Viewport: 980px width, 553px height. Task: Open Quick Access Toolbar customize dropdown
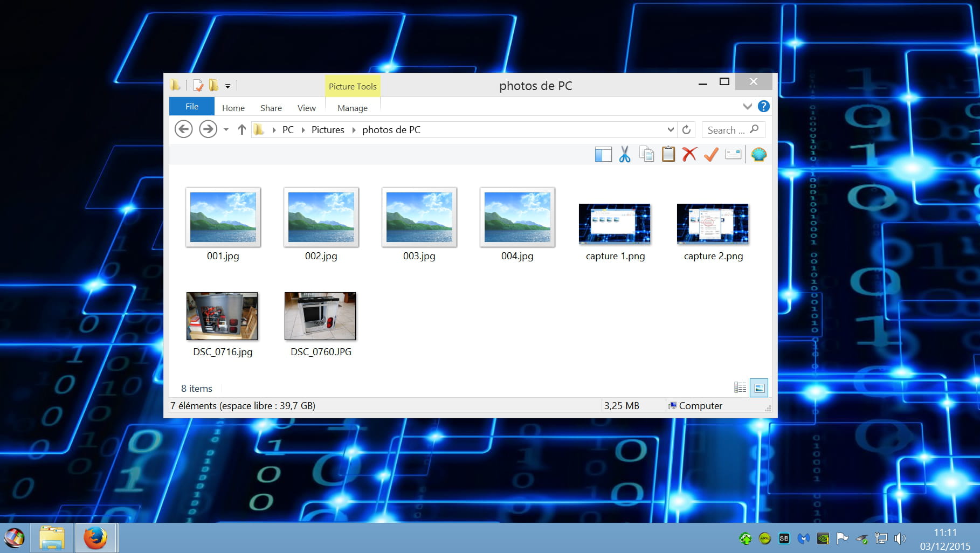pos(227,86)
